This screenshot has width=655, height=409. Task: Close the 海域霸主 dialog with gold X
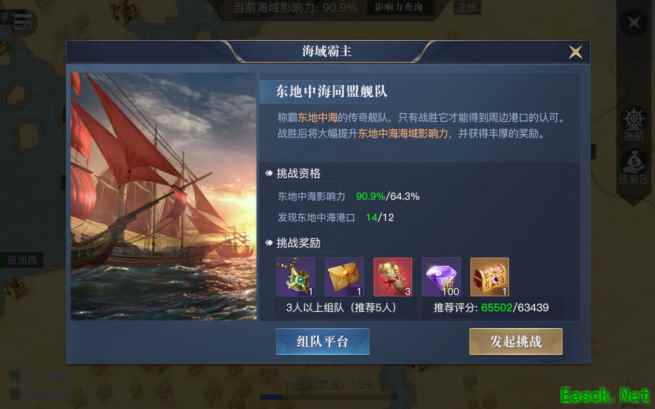click(x=576, y=52)
